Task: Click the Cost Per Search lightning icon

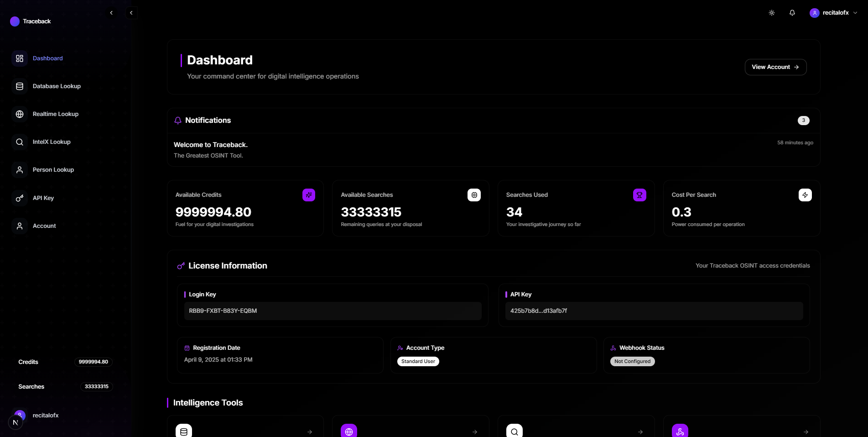Action: [805, 195]
